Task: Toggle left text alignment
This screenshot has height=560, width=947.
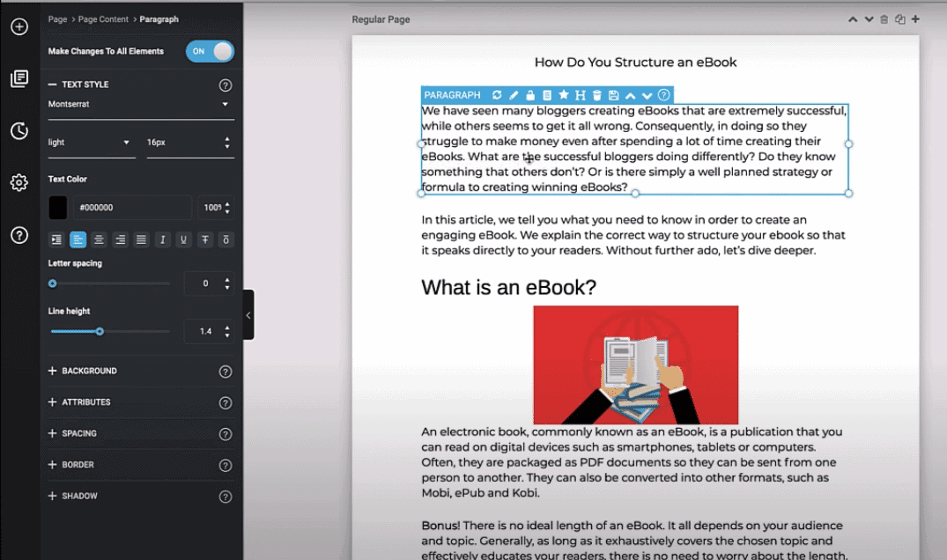Action: coord(78,239)
